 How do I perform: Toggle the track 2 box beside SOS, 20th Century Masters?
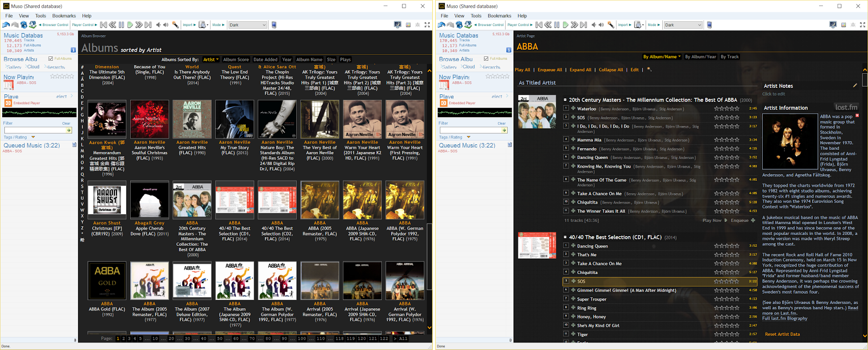pos(566,117)
